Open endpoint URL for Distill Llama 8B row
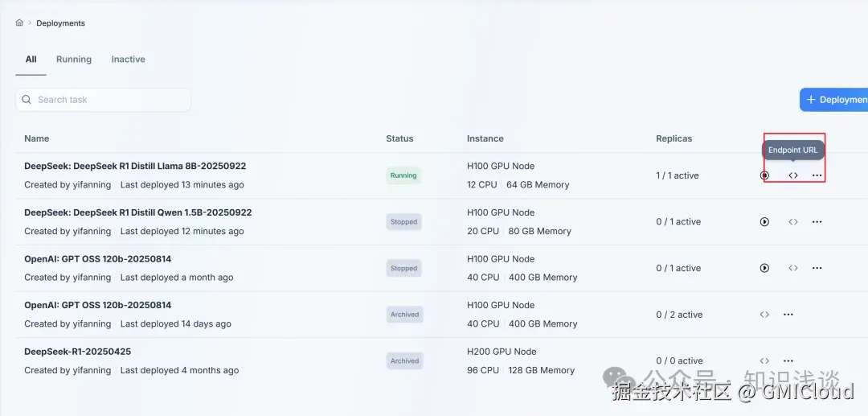This screenshot has height=416, width=868. point(793,175)
